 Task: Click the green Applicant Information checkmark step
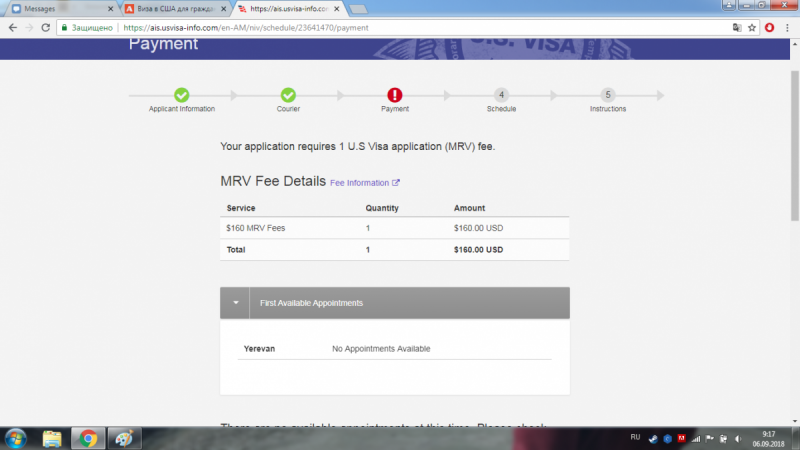[x=182, y=95]
